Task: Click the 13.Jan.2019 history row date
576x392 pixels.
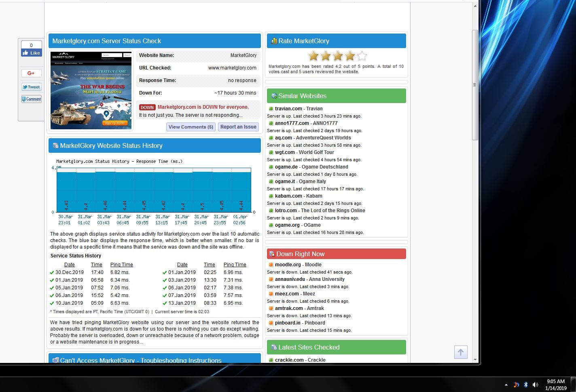Action: point(182,303)
